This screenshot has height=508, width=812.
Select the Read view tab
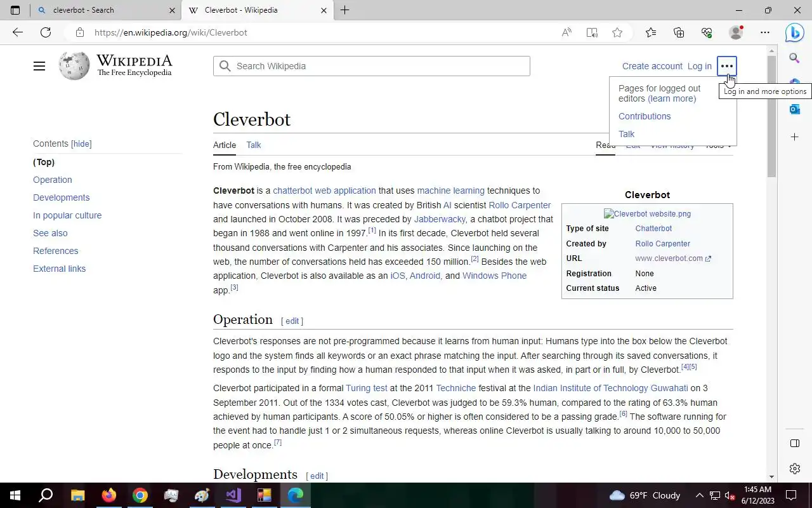605,145
